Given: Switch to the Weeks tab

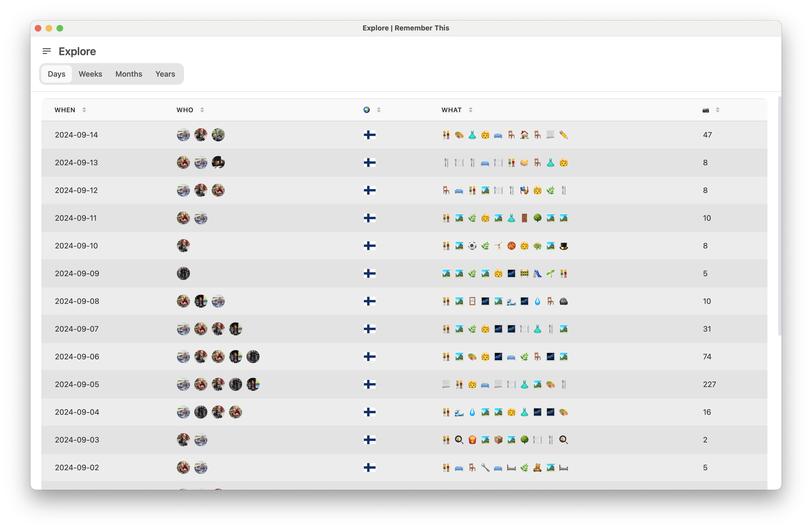Looking at the screenshot, I should tap(90, 74).
